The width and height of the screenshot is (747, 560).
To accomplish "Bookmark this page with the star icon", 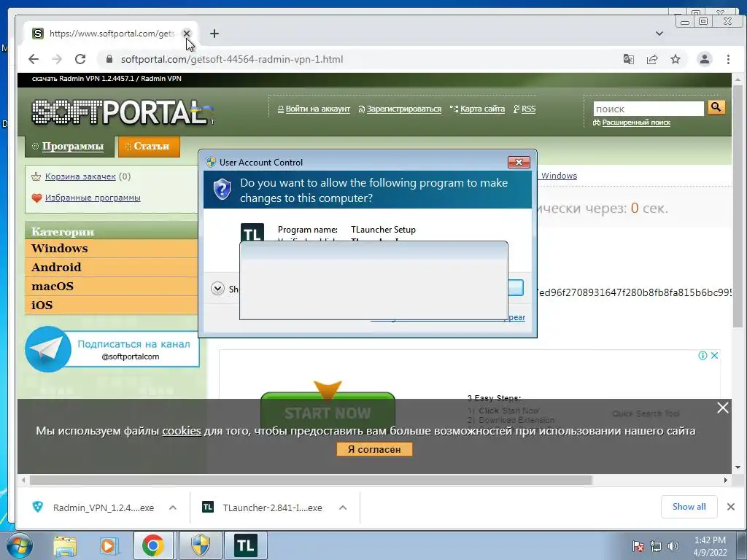I will point(675,59).
